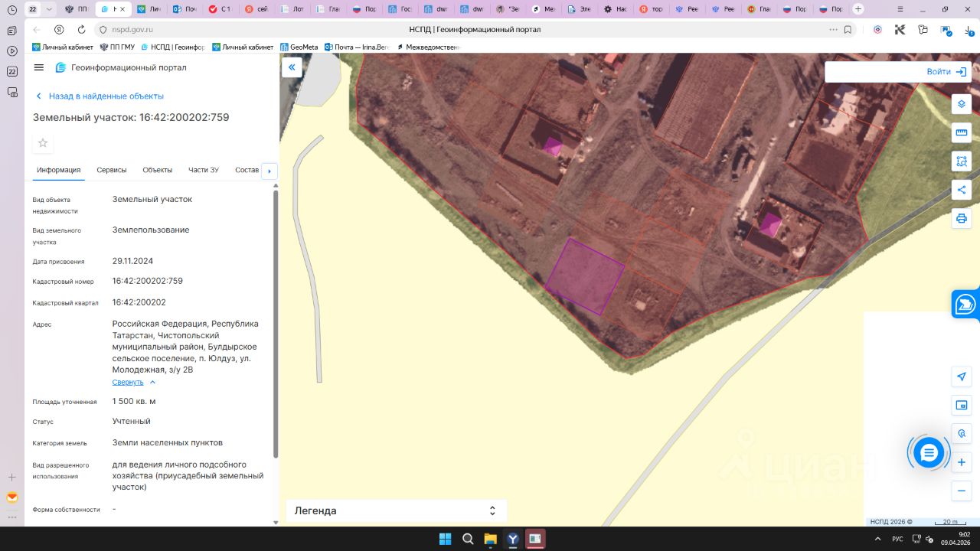Zoom out on the map
This screenshot has width=980, height=551.
pos(962,491)
